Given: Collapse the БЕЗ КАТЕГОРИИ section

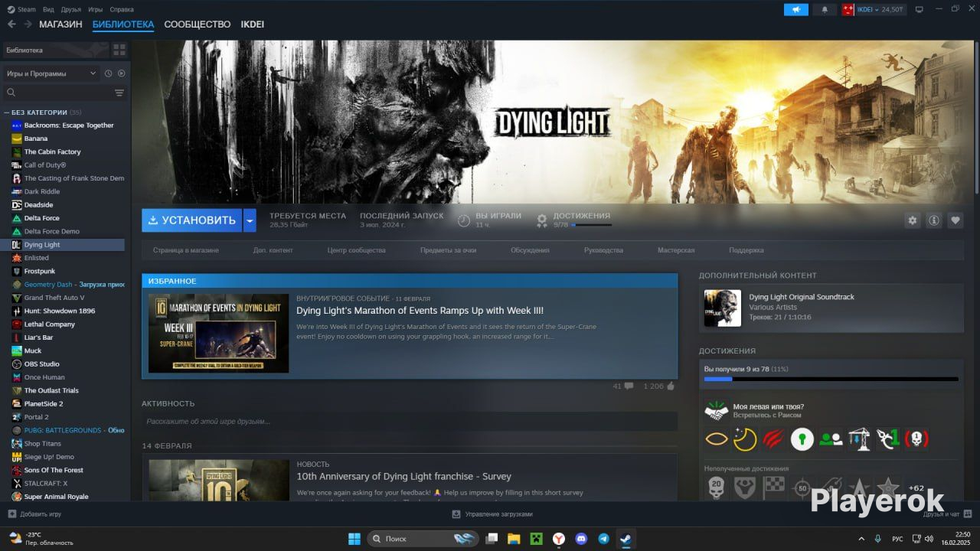Looking at the screenshot, I should (6, 112).
